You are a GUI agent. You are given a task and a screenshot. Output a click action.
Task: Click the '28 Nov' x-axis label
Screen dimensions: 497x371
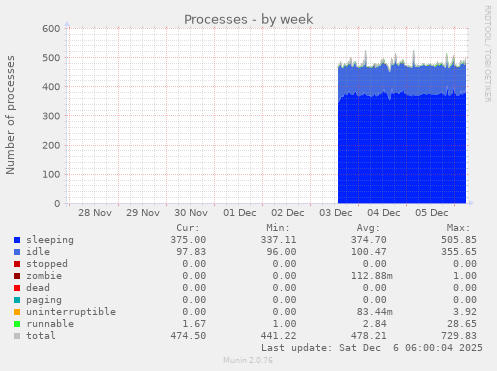95,213
